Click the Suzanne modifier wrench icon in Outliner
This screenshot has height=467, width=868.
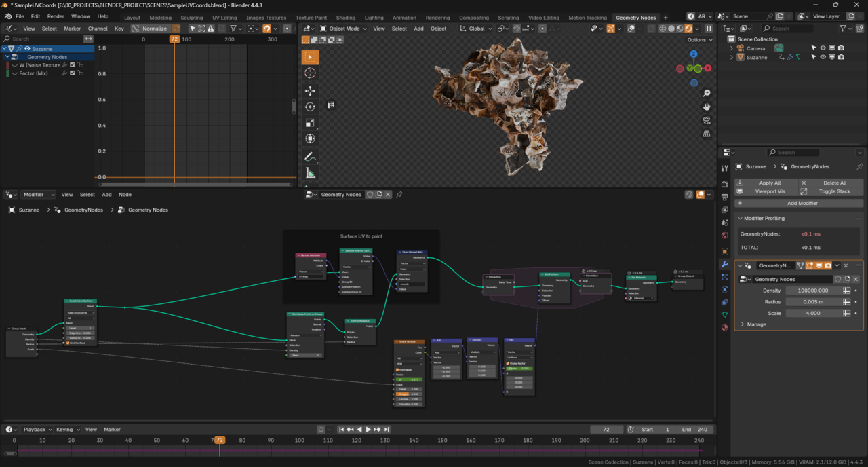[x=790, y=58]
